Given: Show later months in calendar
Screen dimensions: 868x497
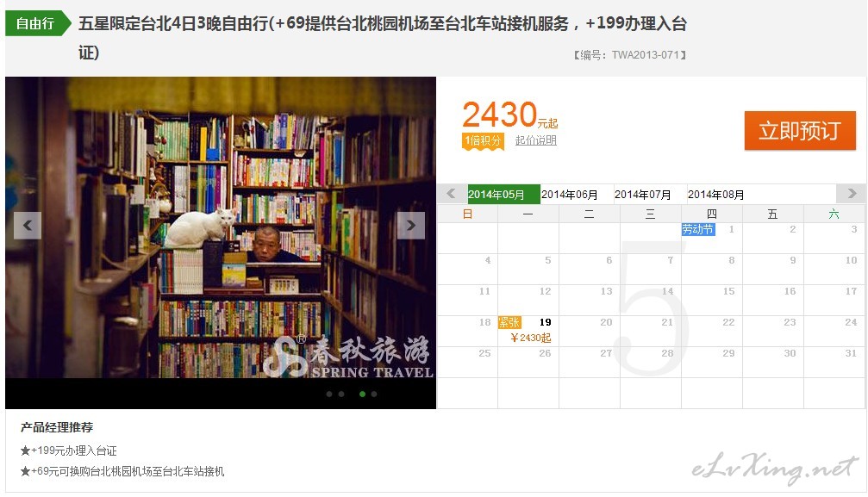Looking at the screenshot, I should pyautogui.click(x=852, y=194).
